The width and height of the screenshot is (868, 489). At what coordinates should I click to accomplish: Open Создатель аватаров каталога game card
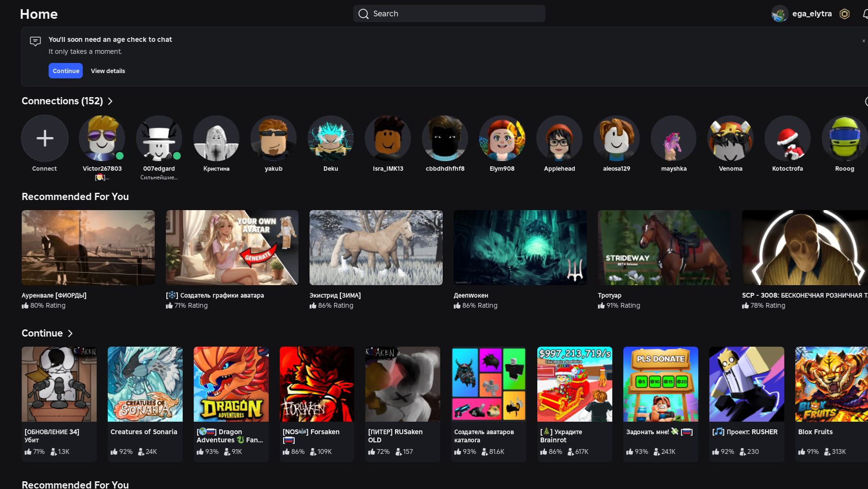click(x=489, y=404)
